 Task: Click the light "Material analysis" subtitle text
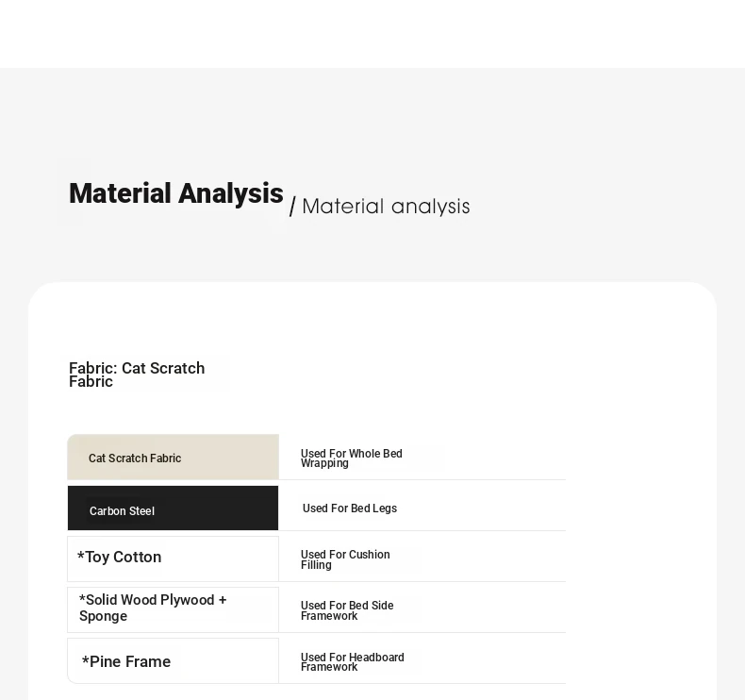[x=386, y=207]
